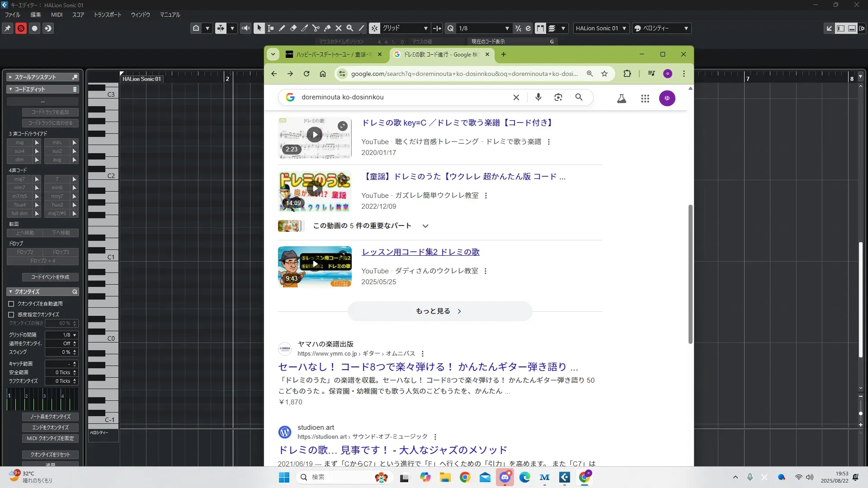
Task: Toggle the Snap on/off button
Action: (374, 28)
